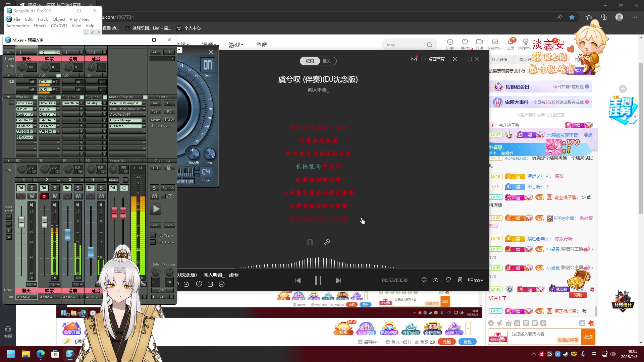
Task: Open 桌面写真 desktop lyrics option
Action: pyautogui.click(x=433, y=59)
